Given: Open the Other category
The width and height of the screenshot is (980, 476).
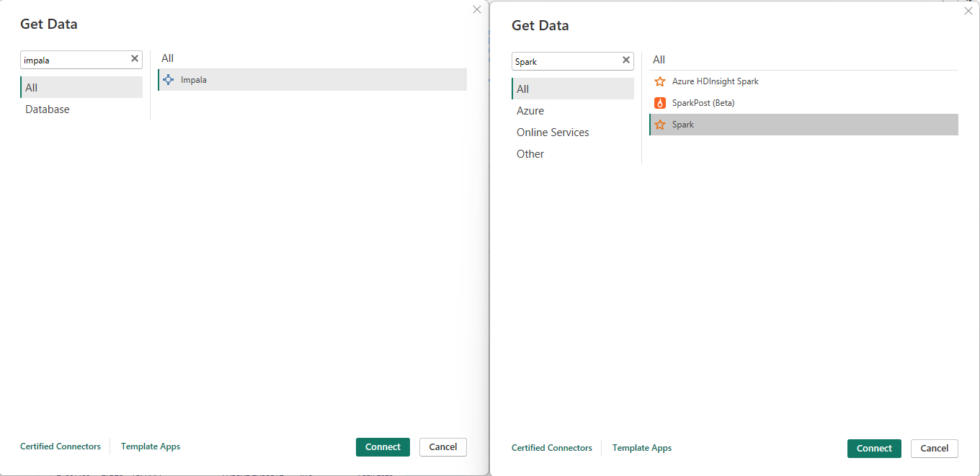Looking at the screenshot, I should (x=530, y=153).
